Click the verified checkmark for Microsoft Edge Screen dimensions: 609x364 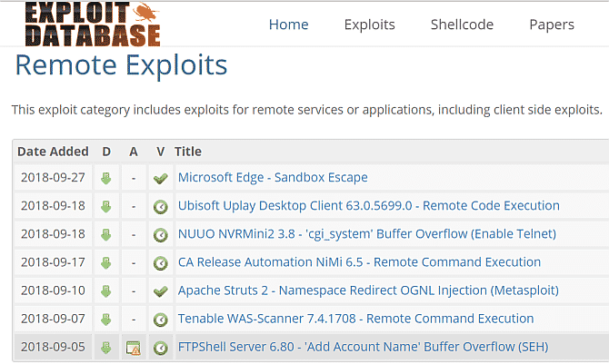pos(160,178)
